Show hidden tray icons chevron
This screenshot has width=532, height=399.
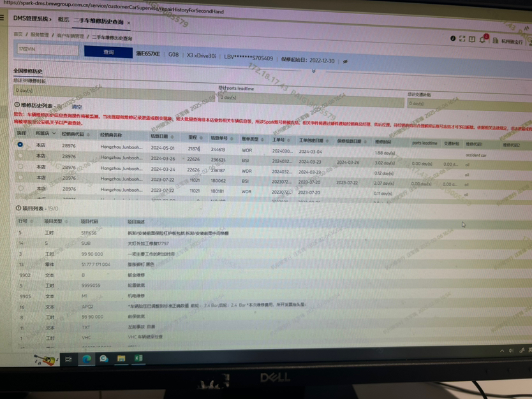502,351
